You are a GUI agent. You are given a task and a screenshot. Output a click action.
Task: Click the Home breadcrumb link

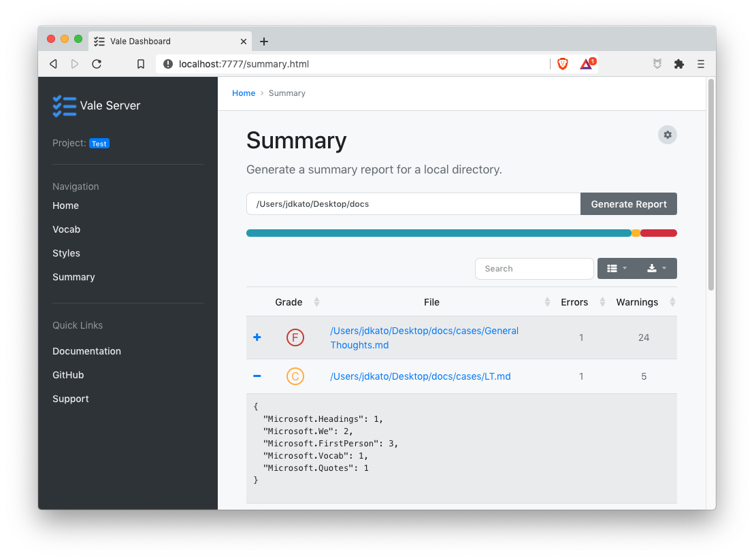(244, 93)
